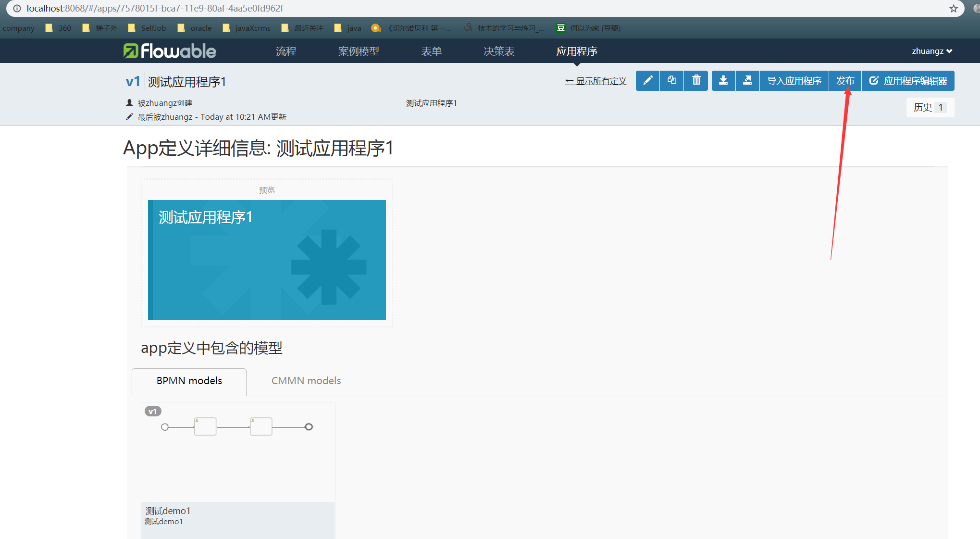Open the 测试demo1 BPMN model thumbnail
Image resolution: width=980 pixels, height=539 pixels.
(238, 452)
